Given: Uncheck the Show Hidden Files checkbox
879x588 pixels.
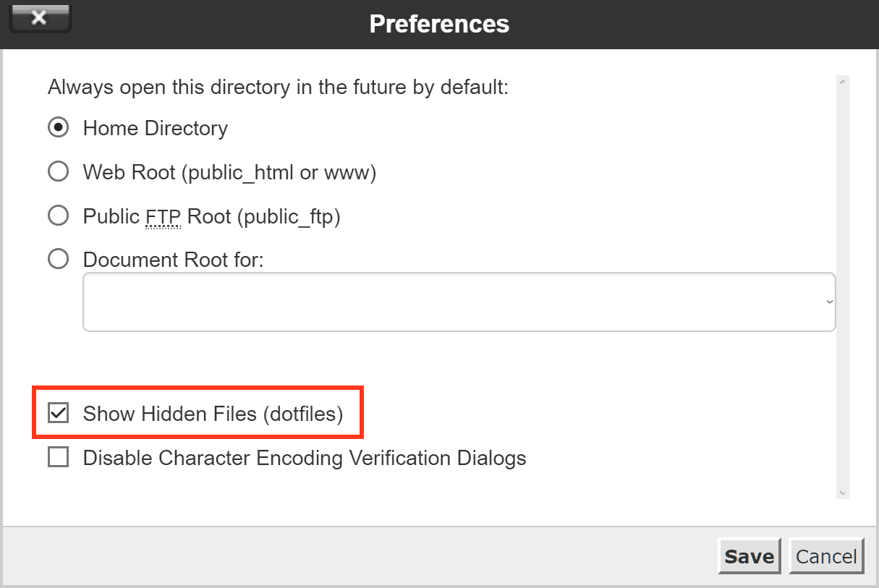Looking at the screenshot, I should [x=58, y=414].
